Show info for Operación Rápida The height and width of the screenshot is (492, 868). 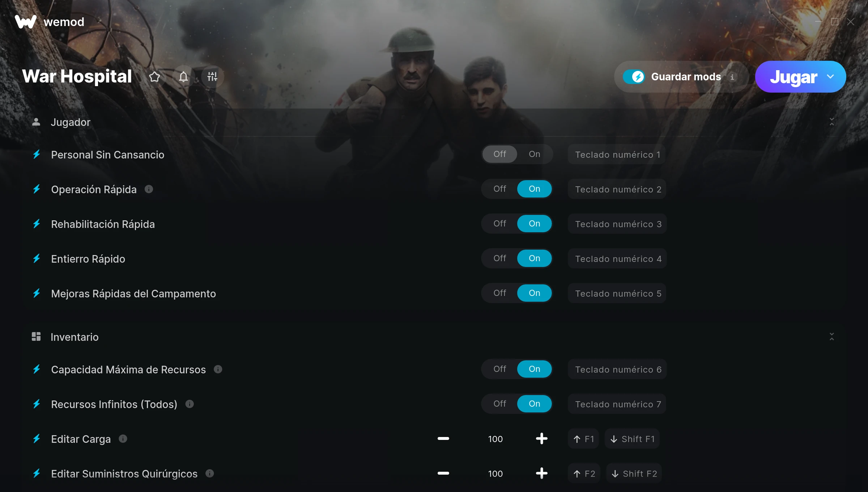tap(149, 189)
